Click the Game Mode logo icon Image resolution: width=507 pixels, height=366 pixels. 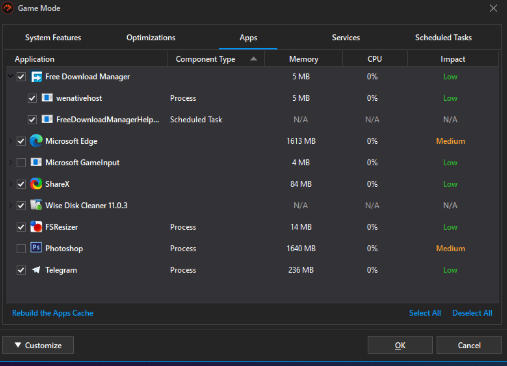pyautogui.click(x=7, y=8)
